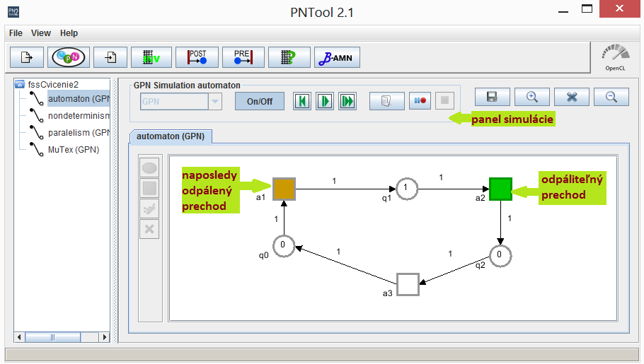This screenshot has height=364, width=644.
Task: Toggle simulation with On/Off button
Action: click(260, 101)
